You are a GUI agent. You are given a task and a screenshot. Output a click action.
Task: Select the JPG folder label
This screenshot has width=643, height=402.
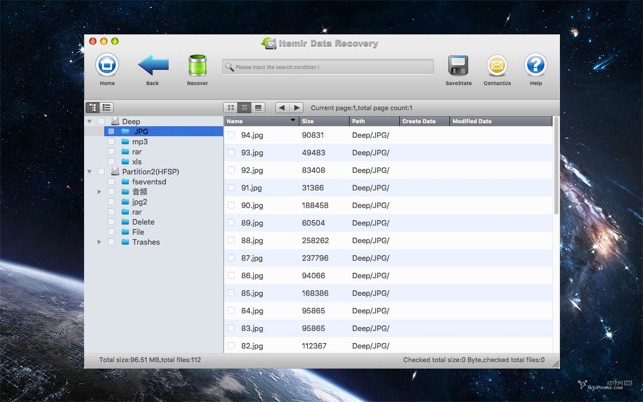(x=141, y=131)
